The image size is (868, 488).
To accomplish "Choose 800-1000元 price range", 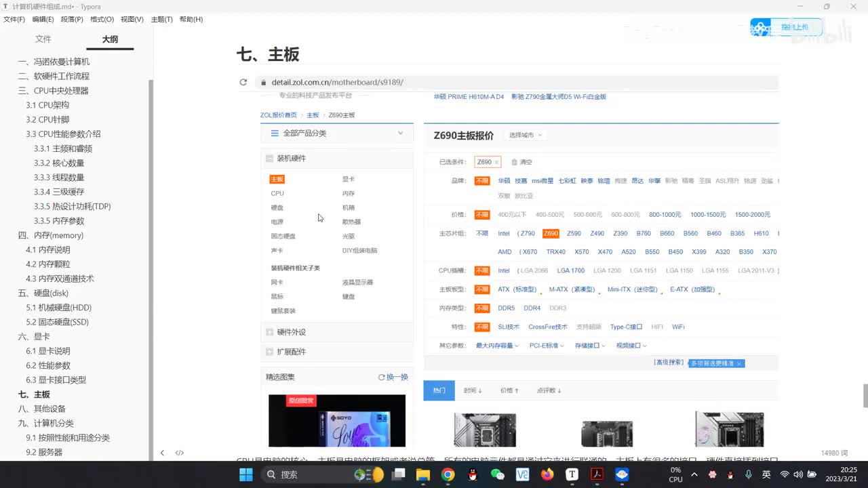I will click(665, 215).
